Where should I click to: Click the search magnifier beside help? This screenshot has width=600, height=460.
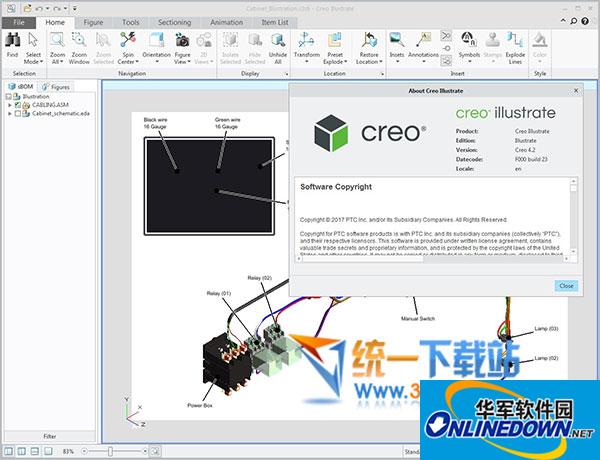click(574, 21)
